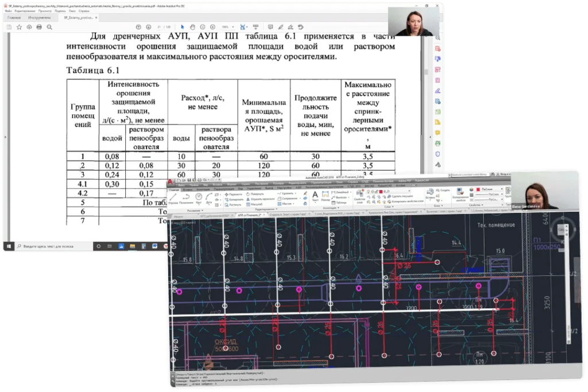Select the arrow selection tool in Acrobat

pos(182,27)
